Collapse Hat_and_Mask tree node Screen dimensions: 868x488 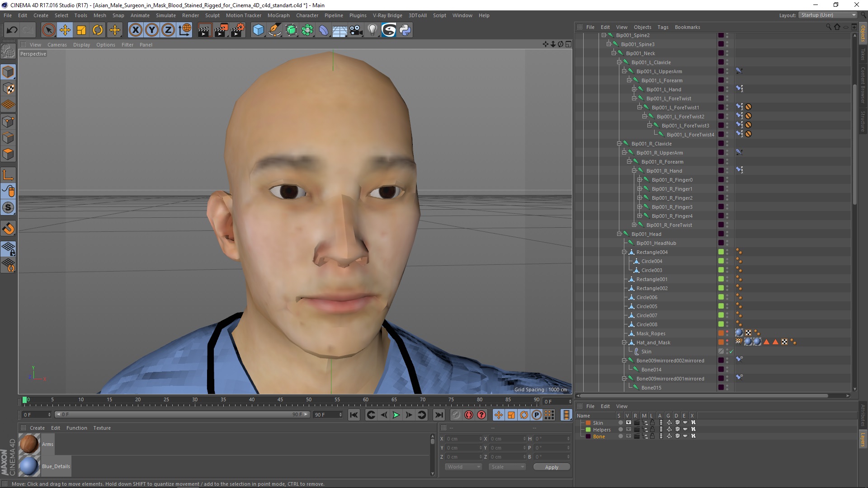pos(624,343)
